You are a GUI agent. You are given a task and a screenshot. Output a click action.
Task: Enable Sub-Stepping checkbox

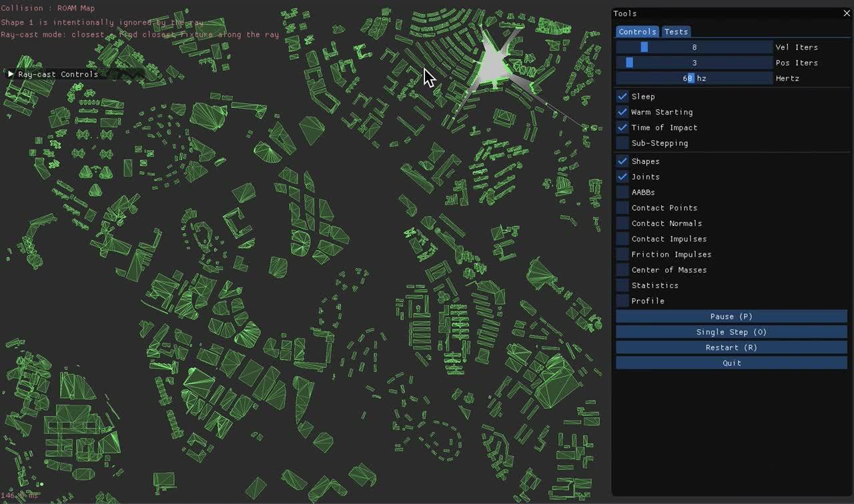coord(622,143)
